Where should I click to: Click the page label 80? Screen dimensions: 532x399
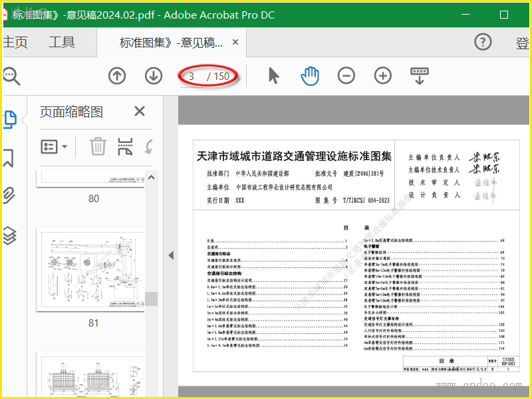click(x=94, y=198)
